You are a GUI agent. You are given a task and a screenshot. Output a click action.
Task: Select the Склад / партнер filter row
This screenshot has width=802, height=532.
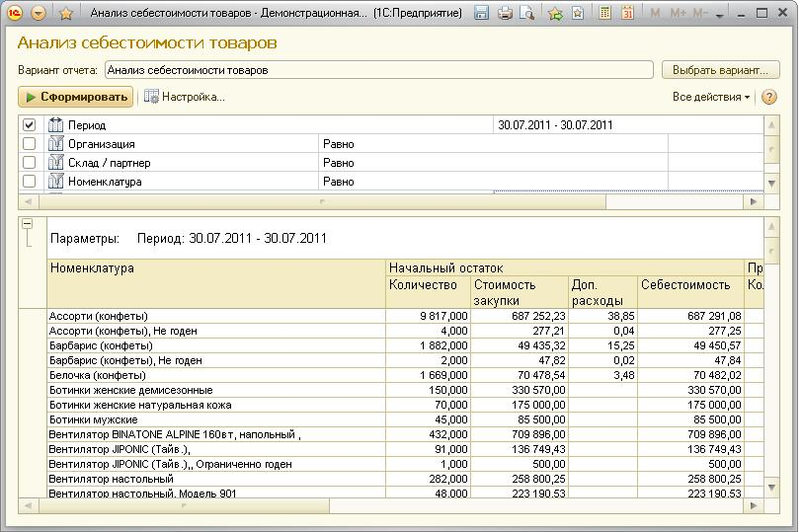click(109, 163)
